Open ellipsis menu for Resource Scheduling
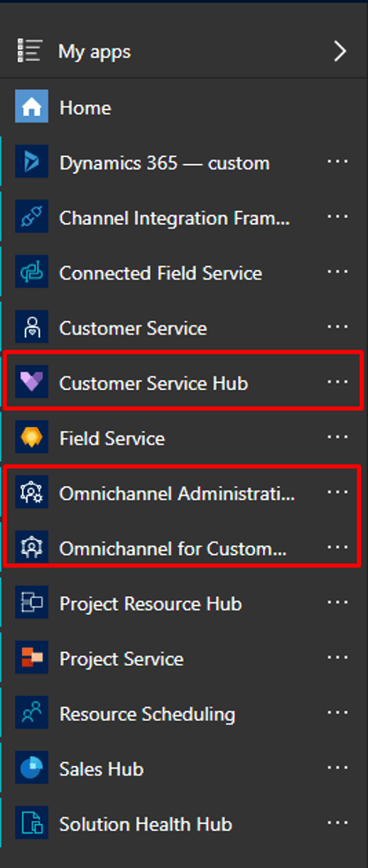Viewport: 368px width, 868px height. coord(337,713)
